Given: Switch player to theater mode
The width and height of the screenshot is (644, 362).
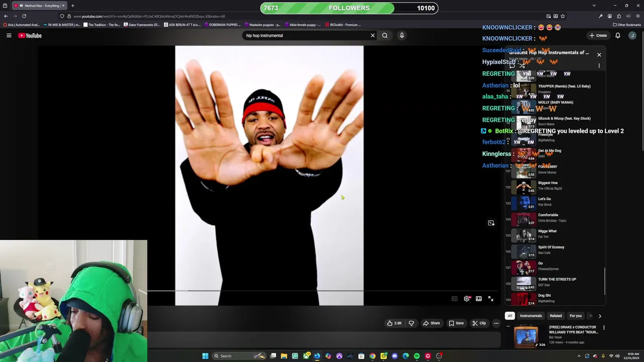Looking at the screenshot, I should point(479,299).
